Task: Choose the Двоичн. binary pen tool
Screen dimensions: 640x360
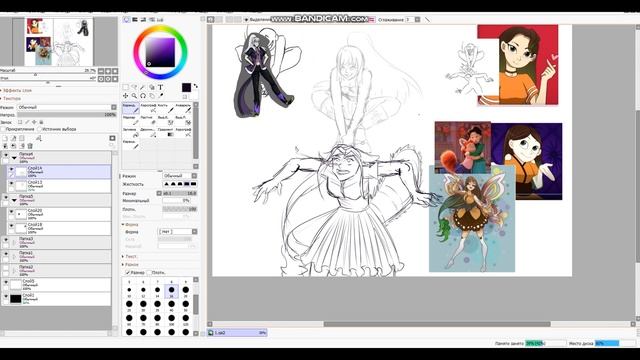Action: pyautogui.click(x=148, y=132)
